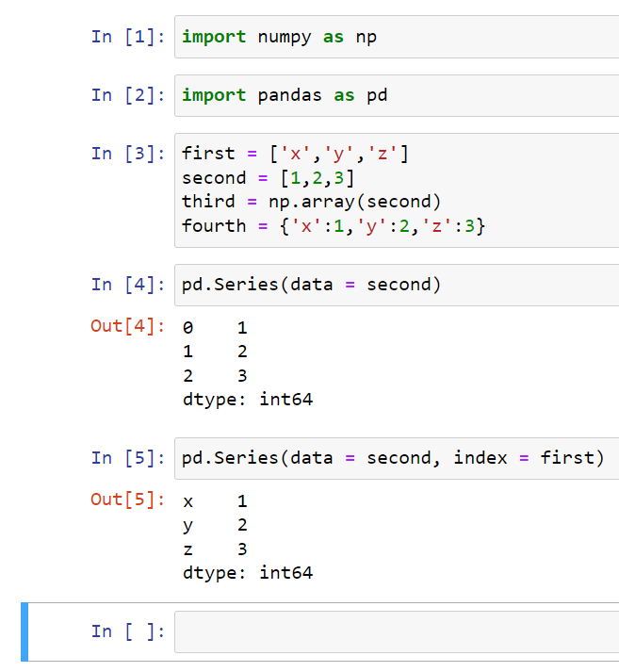Click the Out[4]: output prompt
This screenshot has width=619, height=672.
(x=127, y=326)
